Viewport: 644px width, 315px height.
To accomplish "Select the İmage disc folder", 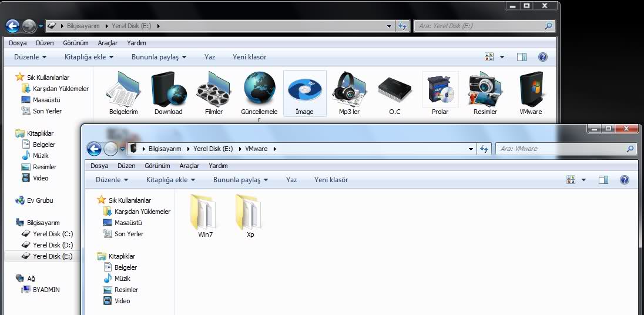I will 304,90.
